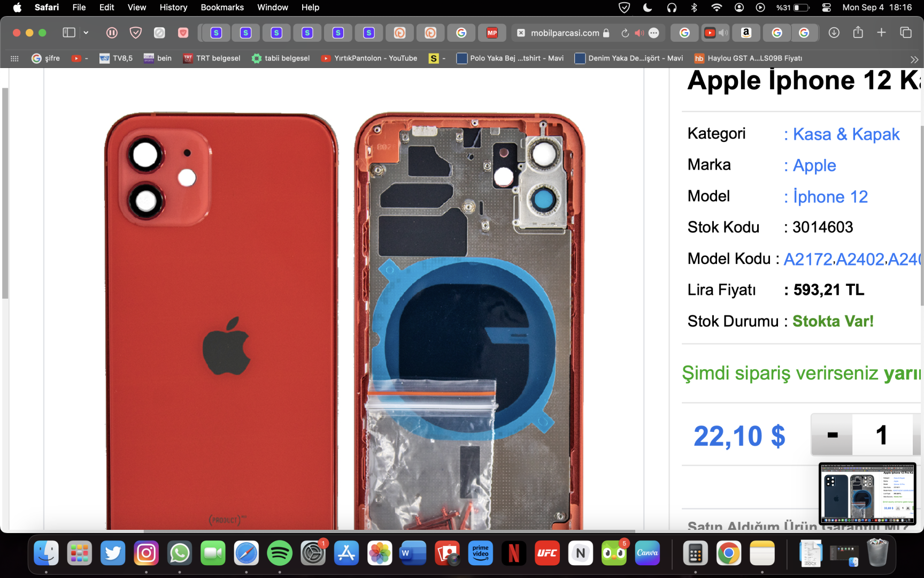The height and width of the screenshot is (578, 924).
Task: Open the bein bookmark
Action: [x=158, y=58]
